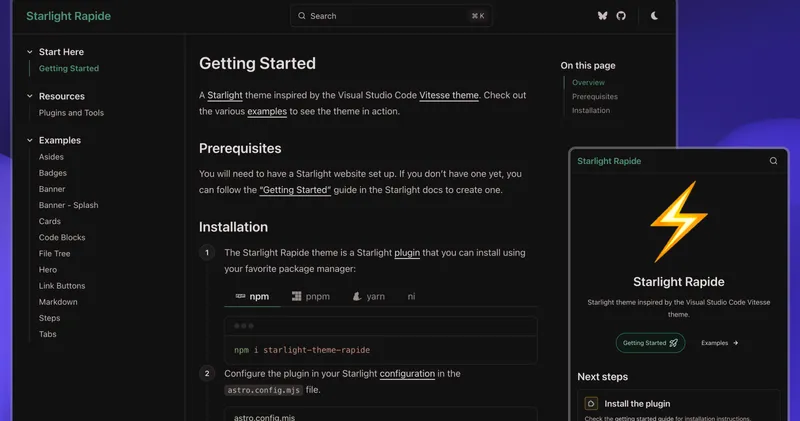
Task: Follow the Examples arrow link in preview
Action: coord(720,343)
